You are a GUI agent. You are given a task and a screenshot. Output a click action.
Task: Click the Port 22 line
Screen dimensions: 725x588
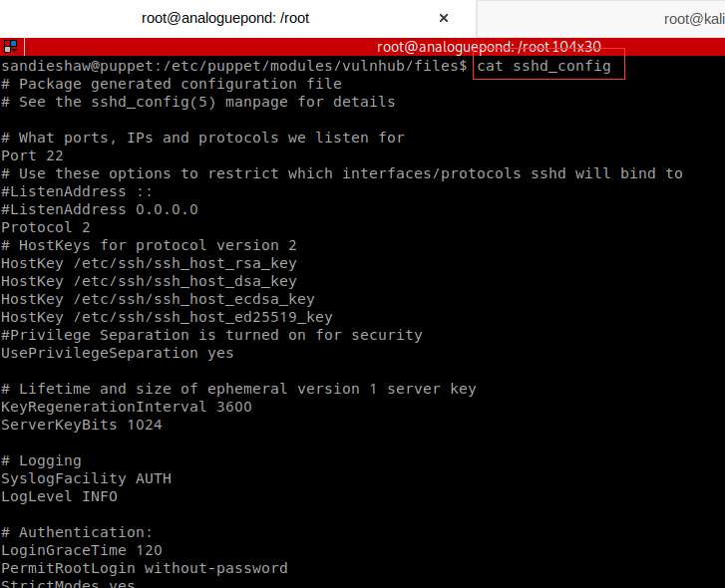pyautogui.click(x=32, y=155)
